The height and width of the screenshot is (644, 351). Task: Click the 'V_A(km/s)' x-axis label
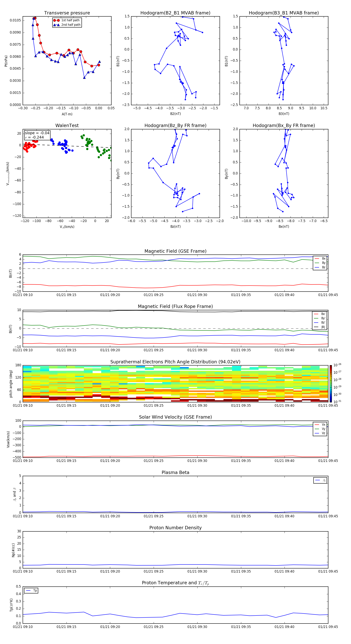(x=67, y=227)
